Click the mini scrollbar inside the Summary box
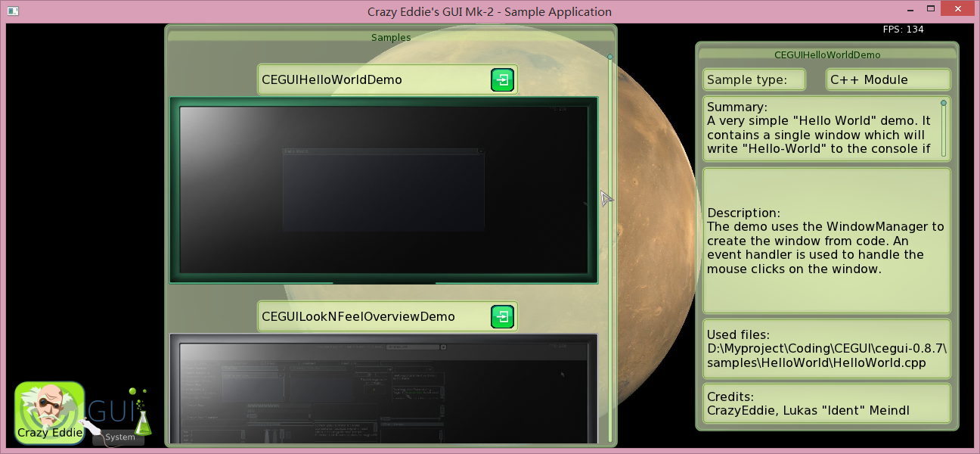Screen dimensions: 980x454 coord(944,129)
